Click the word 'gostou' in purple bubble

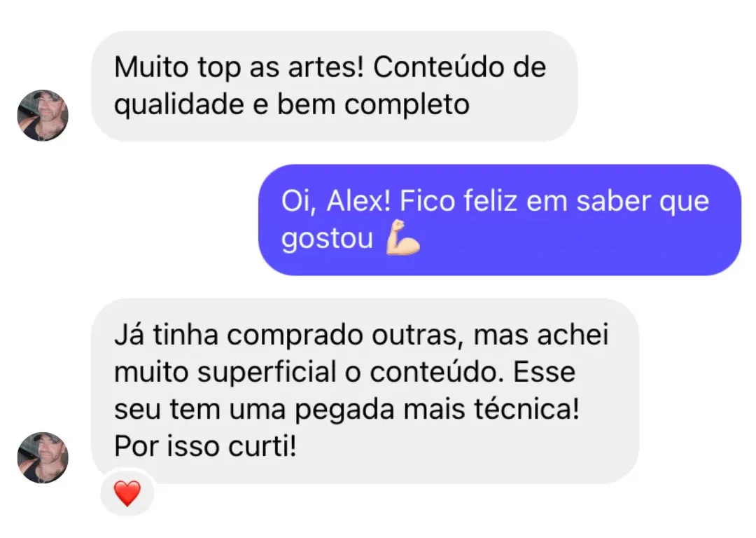click(x=328, y=240)
